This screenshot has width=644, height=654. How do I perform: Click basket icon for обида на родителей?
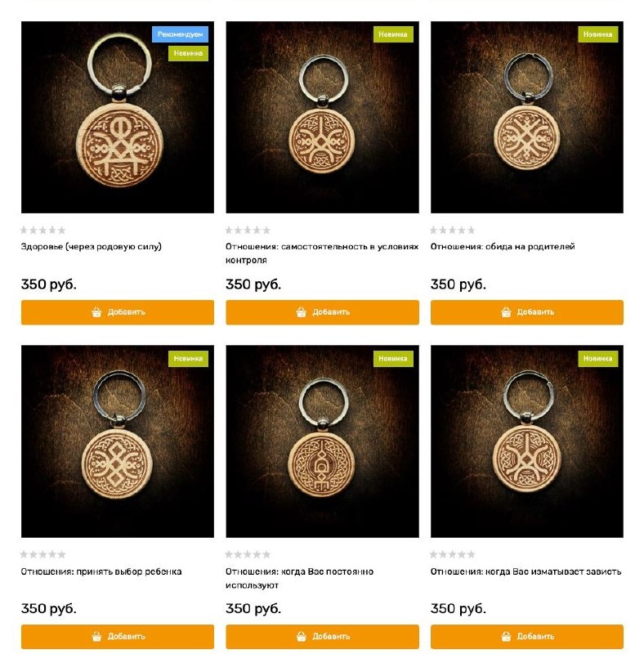tap(506, 311)
